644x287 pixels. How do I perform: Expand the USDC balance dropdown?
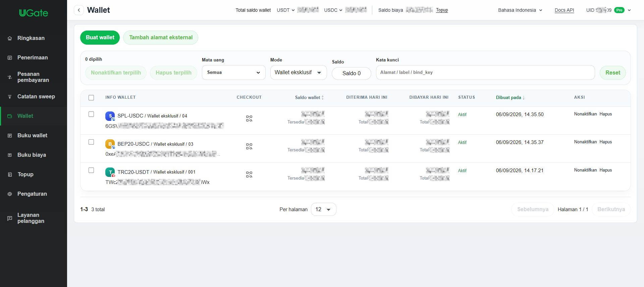tap(333, 10)
